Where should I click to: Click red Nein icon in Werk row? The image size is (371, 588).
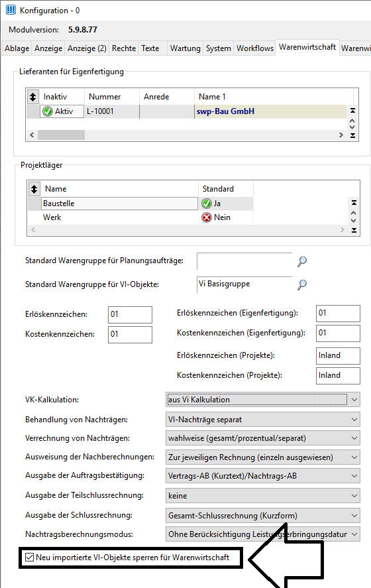point(207,217)
